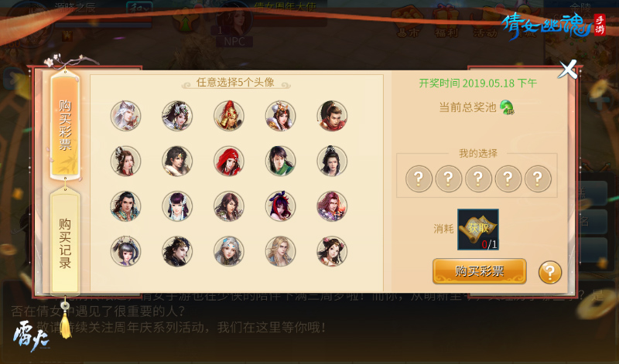
Task: Choose the red-hooded woman avatar
Action: 228,161
